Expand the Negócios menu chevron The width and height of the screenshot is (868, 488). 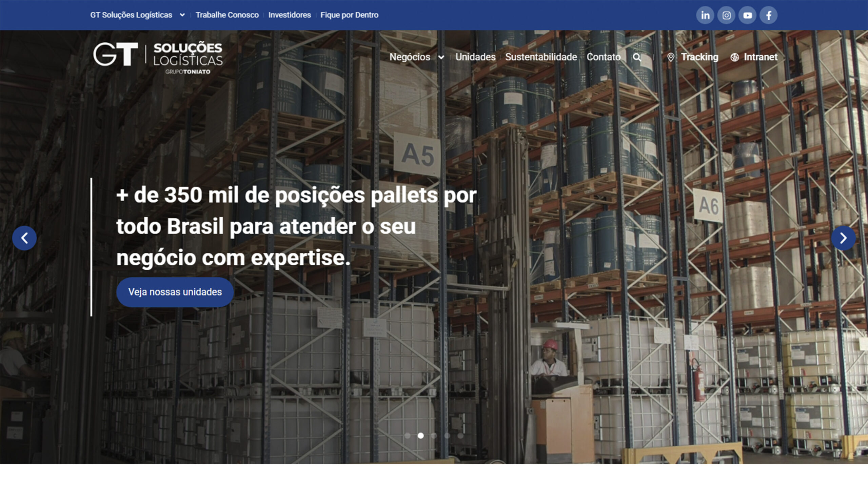[441, 57]
